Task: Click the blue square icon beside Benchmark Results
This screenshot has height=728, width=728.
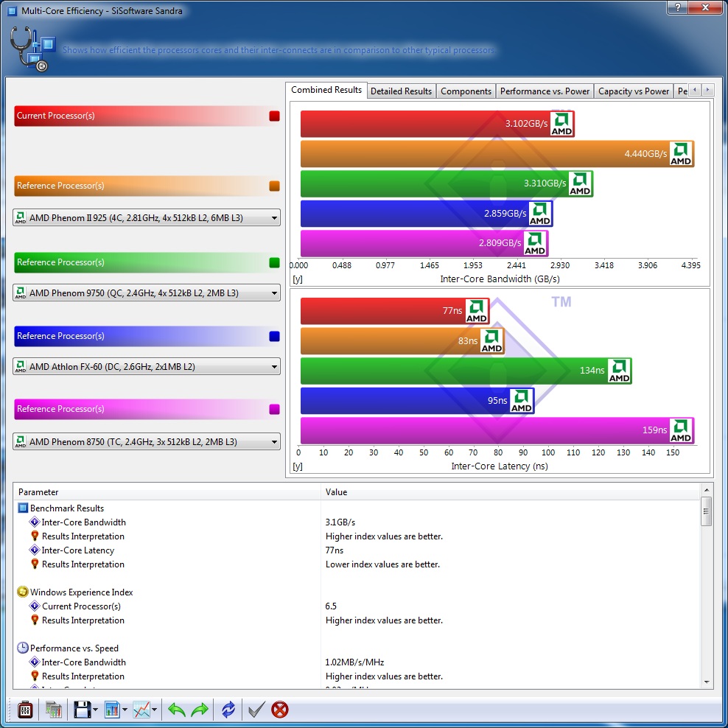Action: point(23,508)
